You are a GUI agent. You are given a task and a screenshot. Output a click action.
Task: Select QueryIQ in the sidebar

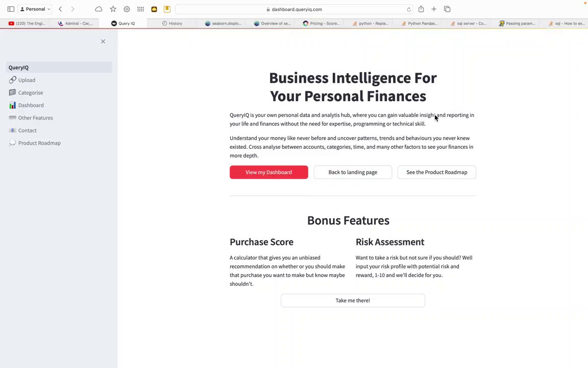59,67
